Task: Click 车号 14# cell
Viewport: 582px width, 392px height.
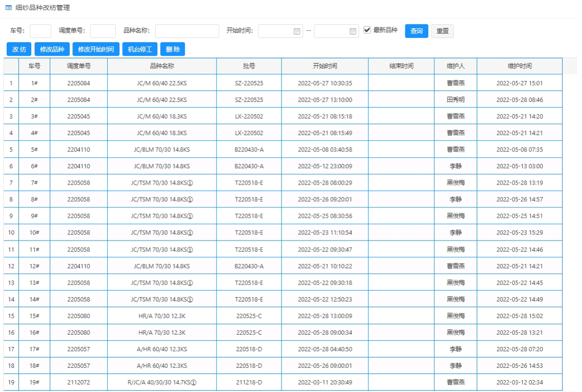Action: [x=34, y=299]
